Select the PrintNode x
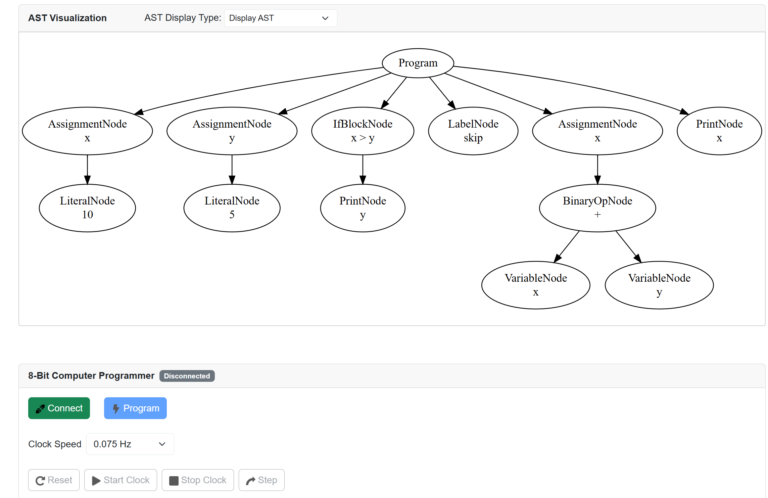 pos(719,131)
